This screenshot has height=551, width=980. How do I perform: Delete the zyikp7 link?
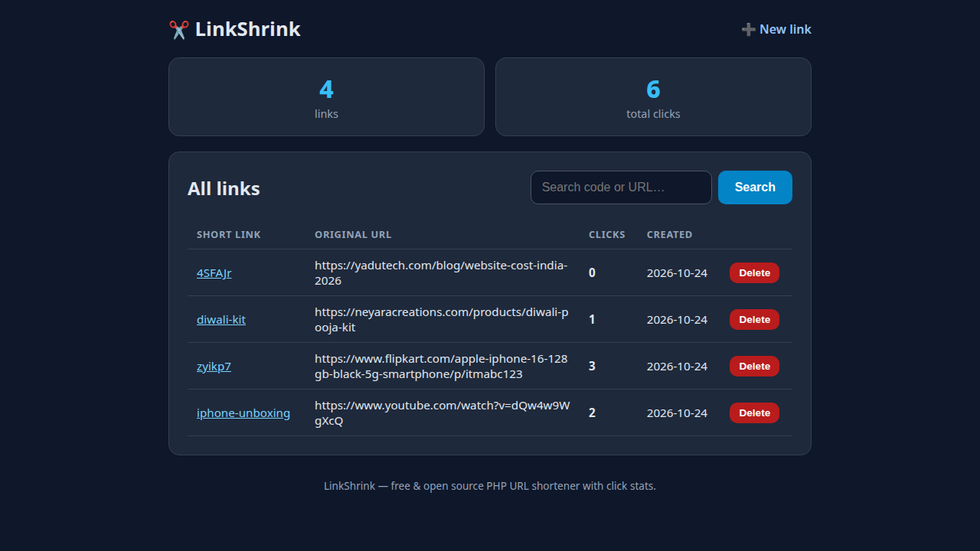point(754,367)
